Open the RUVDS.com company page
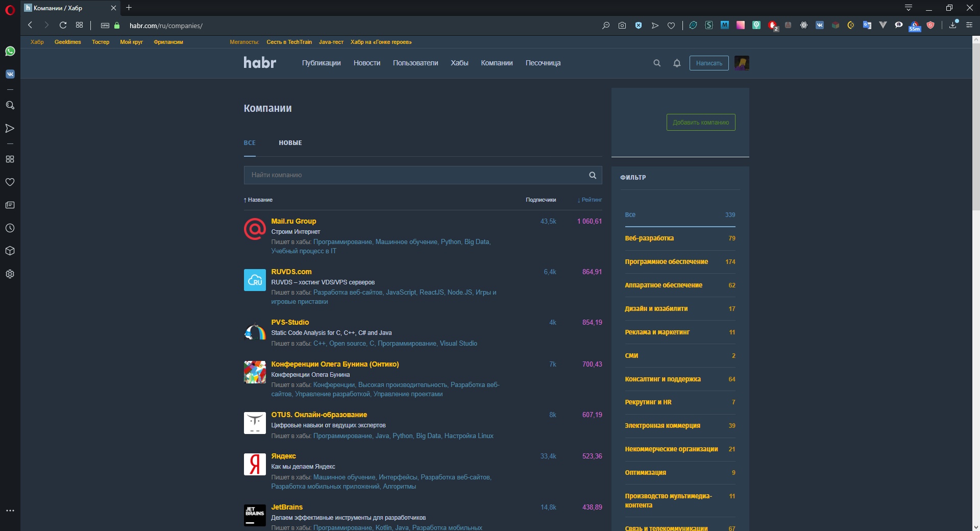Viewport: 980px width, 531px height. pyautogui.click(x=291, y=272)
